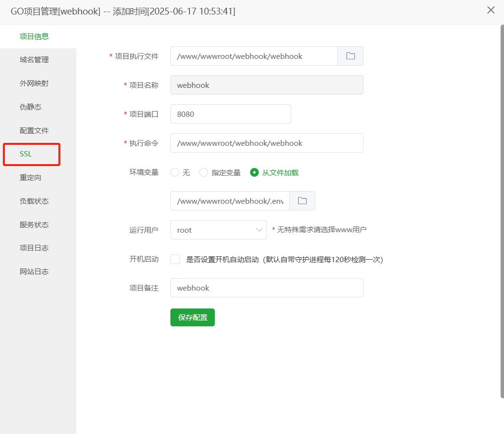The height and width of the screenshot is (434, 504).
Task: Open the file browser for 项目执行文件
Action: [350, 56]
